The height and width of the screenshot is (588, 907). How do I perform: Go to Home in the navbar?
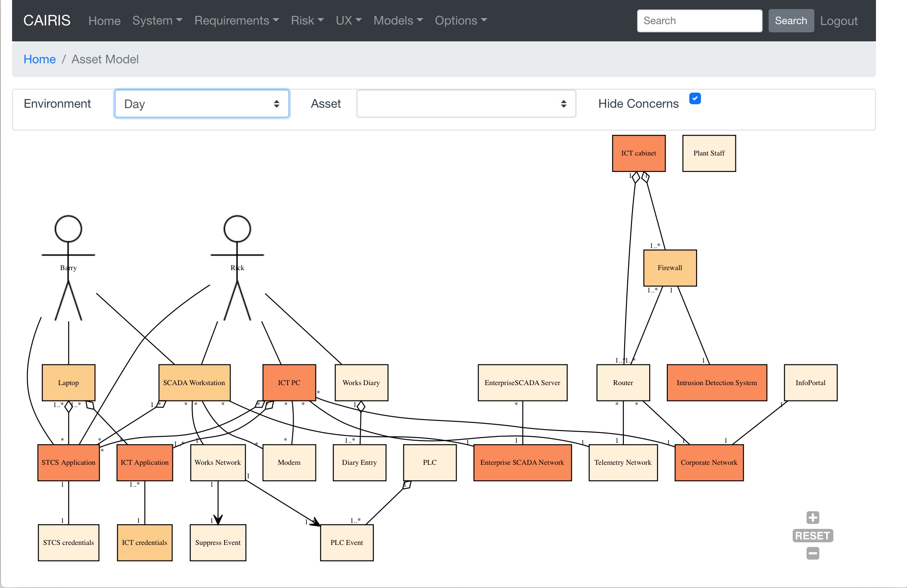(104, 21)
